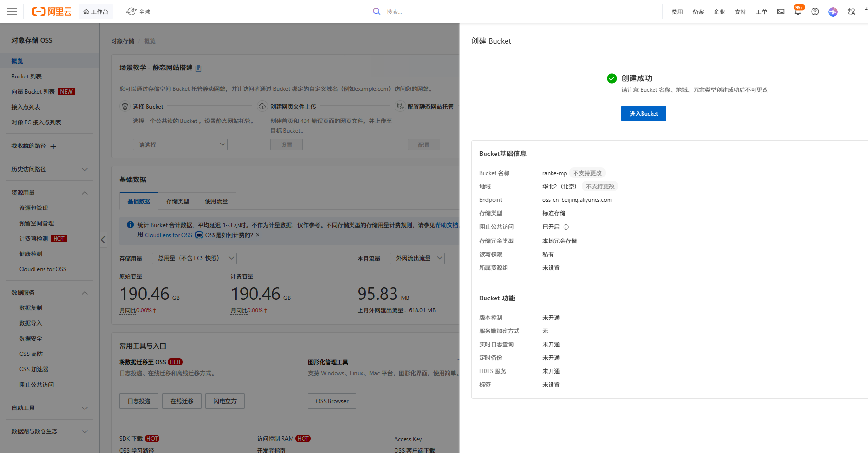Click the 进入Bucket button
868x453 pixels.
click(x=643, y=113)
